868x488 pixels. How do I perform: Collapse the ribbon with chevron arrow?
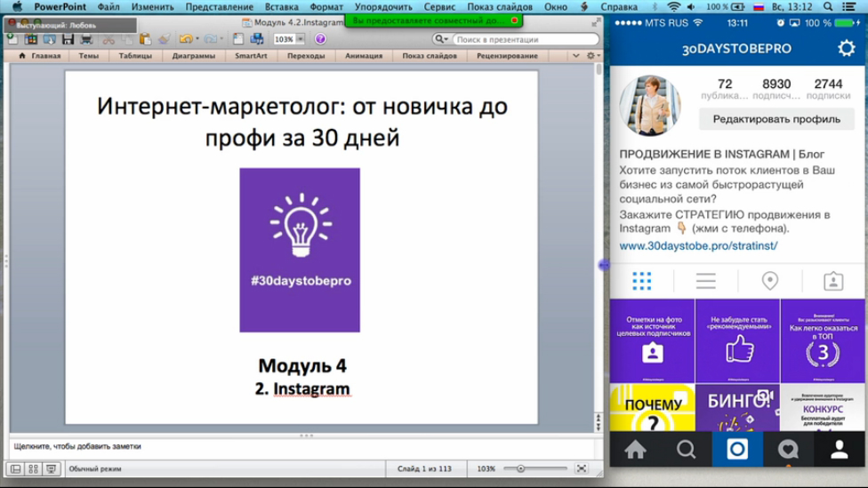(575, 56)
